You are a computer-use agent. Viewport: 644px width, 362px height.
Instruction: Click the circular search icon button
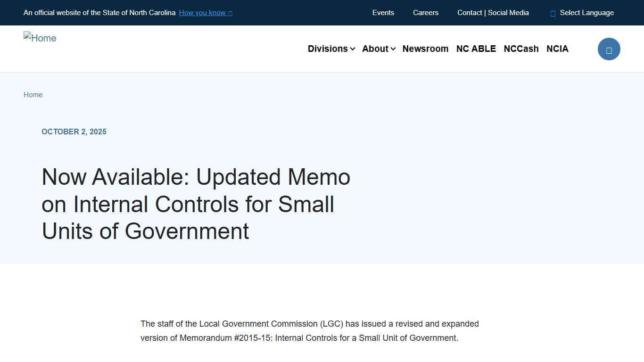click(609, 49)
